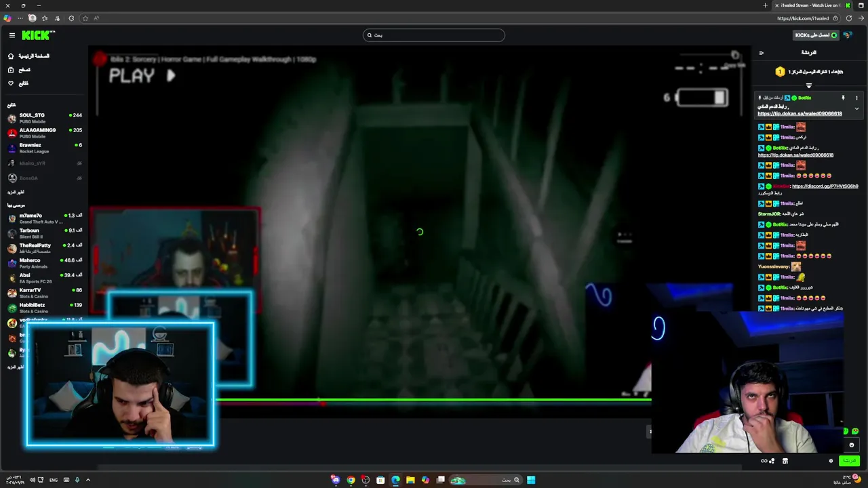Open Edge tab actions menu icon

pyautogui.click(x=861, y=5)
